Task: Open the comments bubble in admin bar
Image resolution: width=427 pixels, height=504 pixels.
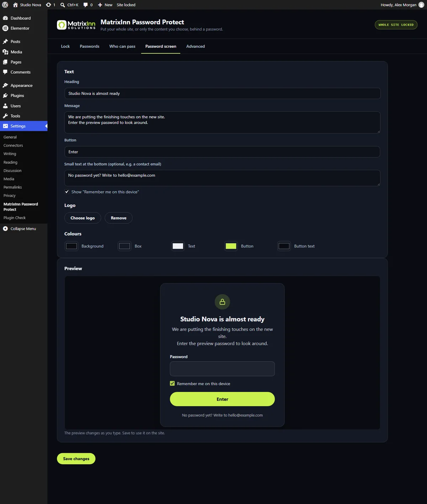Action: (x=85, y=5)
